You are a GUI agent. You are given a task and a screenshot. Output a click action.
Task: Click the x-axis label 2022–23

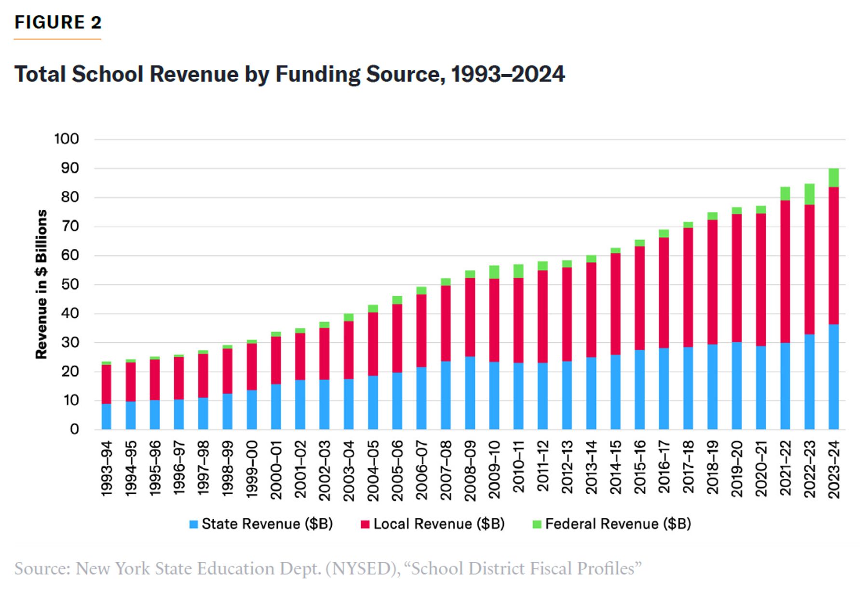(x=809, y=469)
